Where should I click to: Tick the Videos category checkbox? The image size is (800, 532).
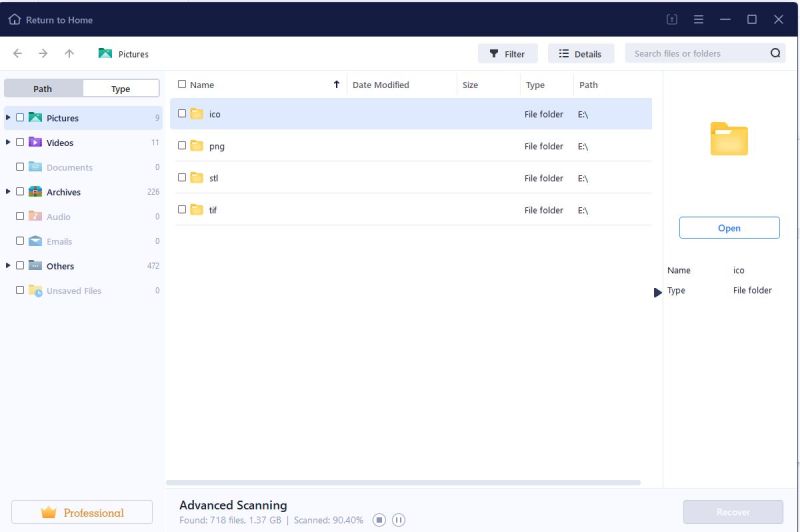20,143
